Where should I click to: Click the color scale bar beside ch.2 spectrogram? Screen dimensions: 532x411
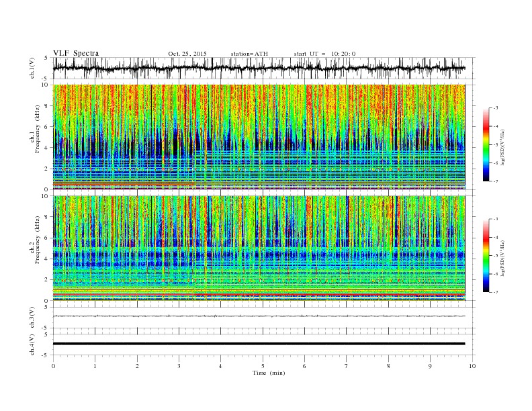tap(486, 256)
